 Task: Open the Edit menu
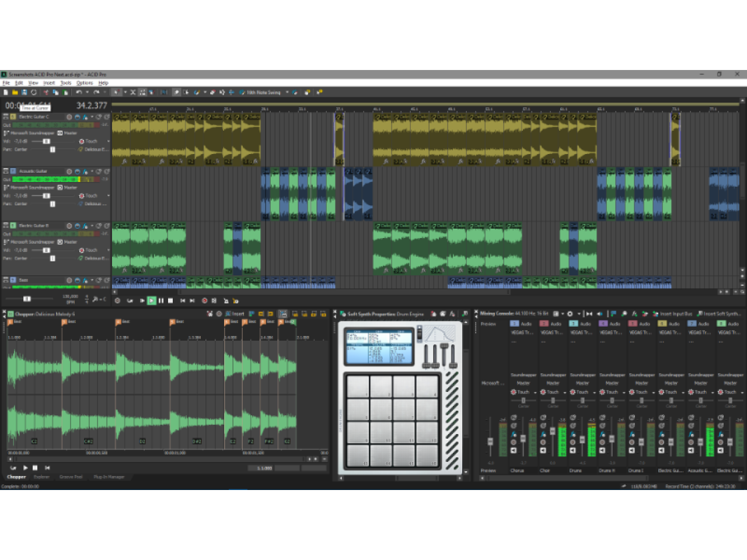coord(19,83)
